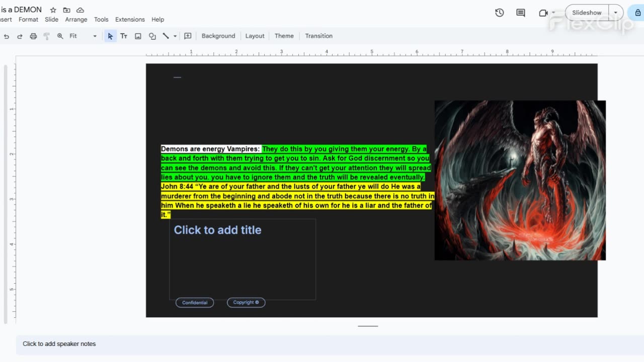Viewport: 644px width, 362px height.
Task: Expand the line tool dropdown arrow
Action: coord(175,36)
